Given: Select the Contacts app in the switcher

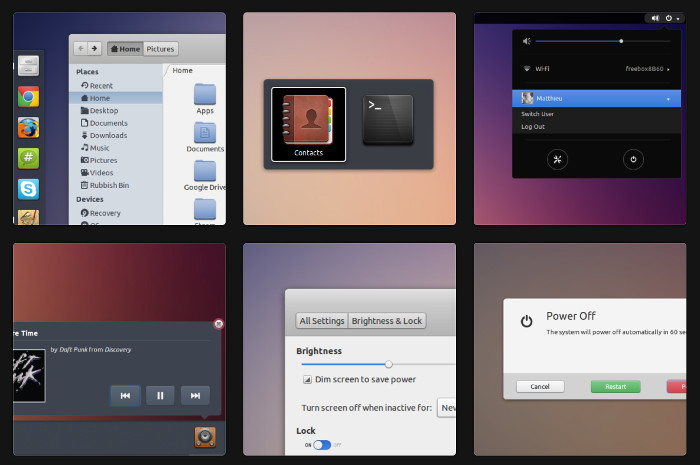Looking at the screenshot, I should [308, 124].
